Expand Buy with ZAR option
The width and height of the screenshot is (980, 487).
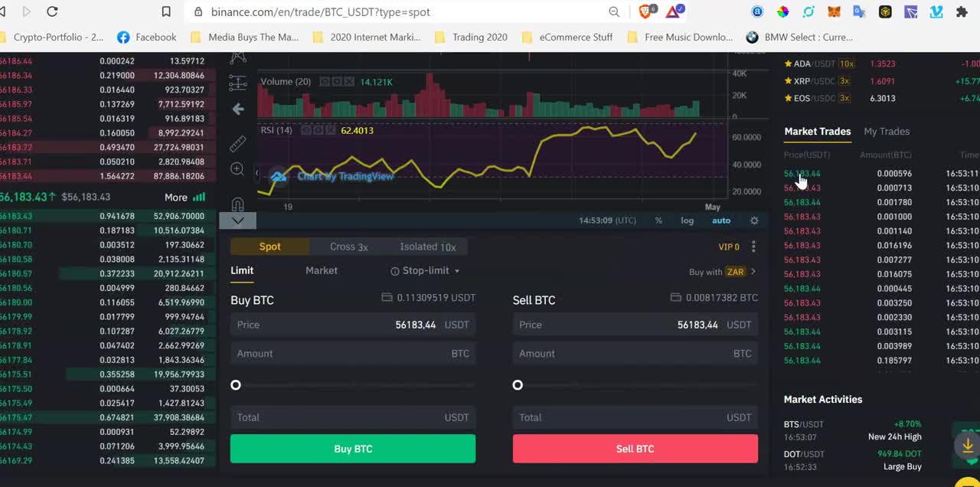click(x=722, y=272)
